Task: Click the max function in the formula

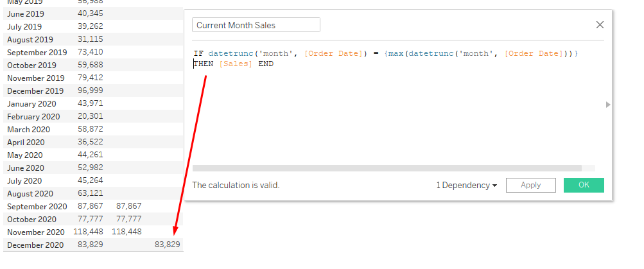Action: pos(397,53)
